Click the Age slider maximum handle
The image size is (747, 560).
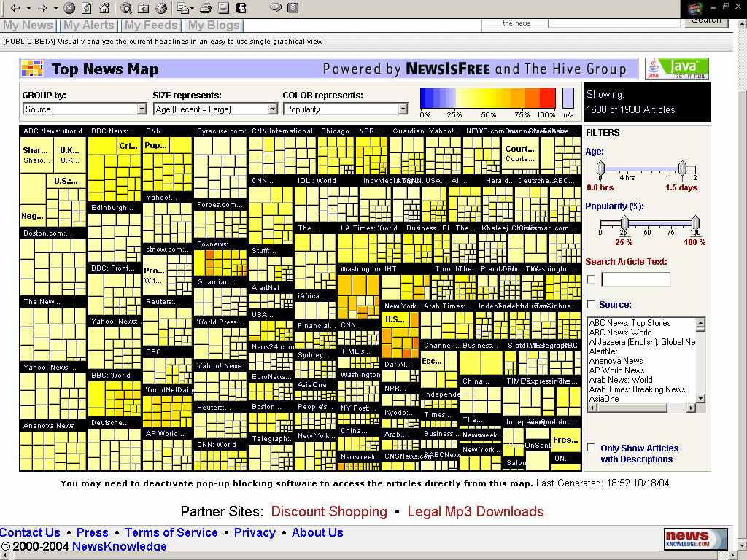682,169
